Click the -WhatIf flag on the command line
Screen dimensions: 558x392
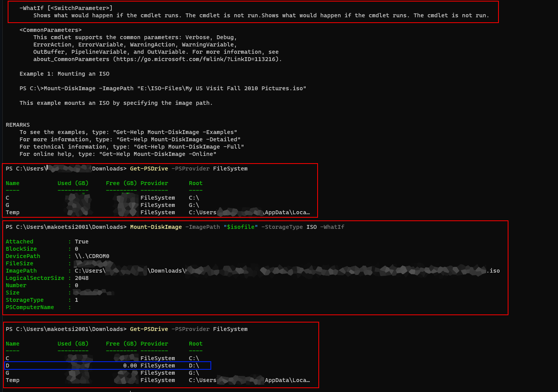(x=332, y=227)
